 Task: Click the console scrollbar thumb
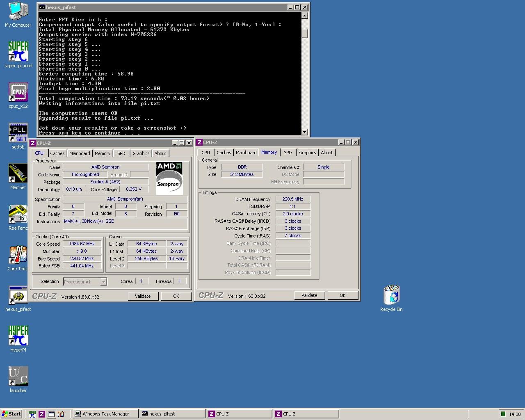304,34
